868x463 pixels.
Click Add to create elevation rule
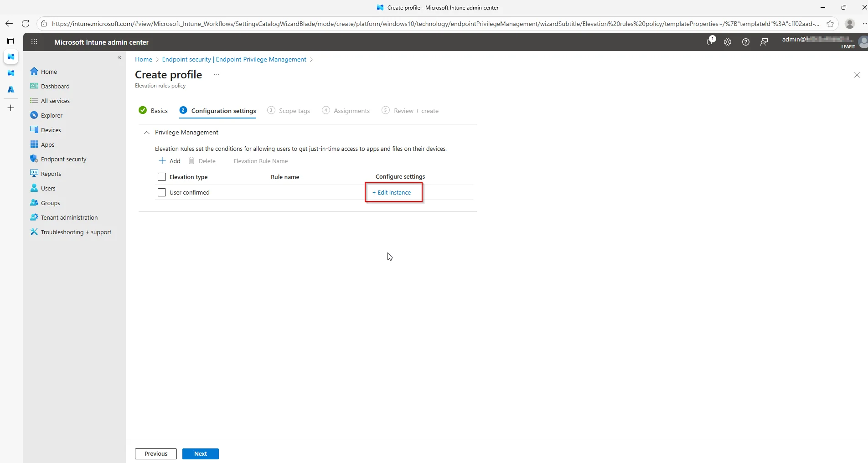170,161
